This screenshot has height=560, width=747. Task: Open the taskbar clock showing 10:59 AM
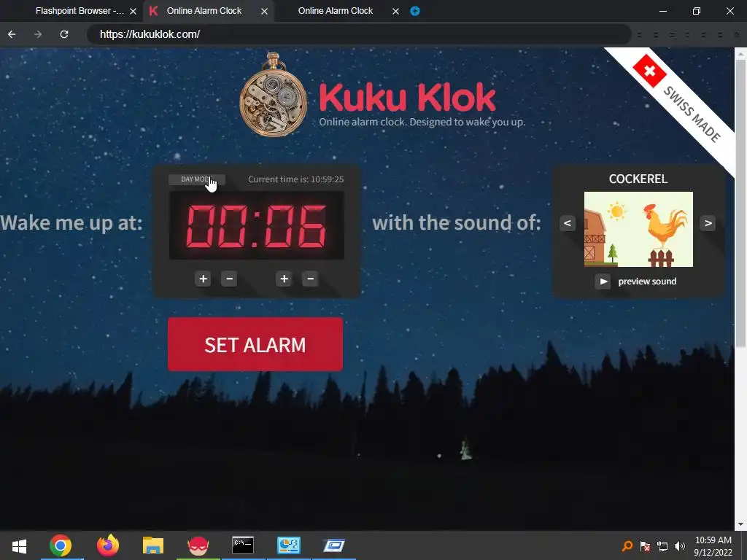point(713,546)
